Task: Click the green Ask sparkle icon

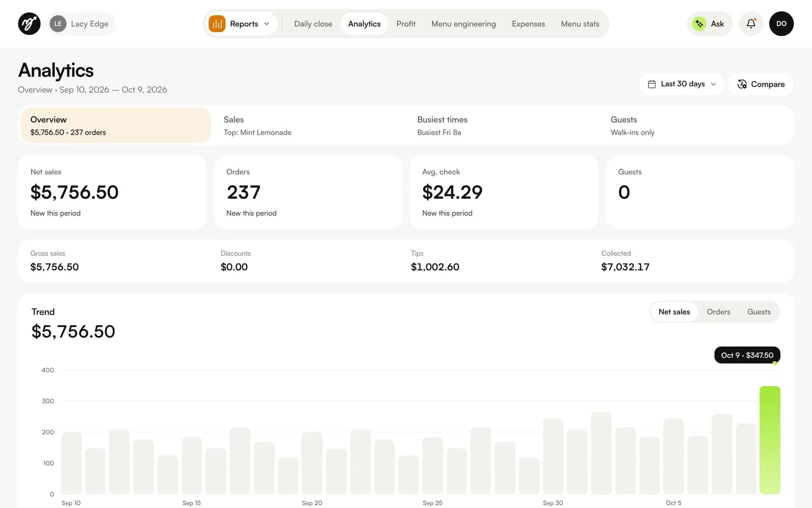Action: click(699, 24)
